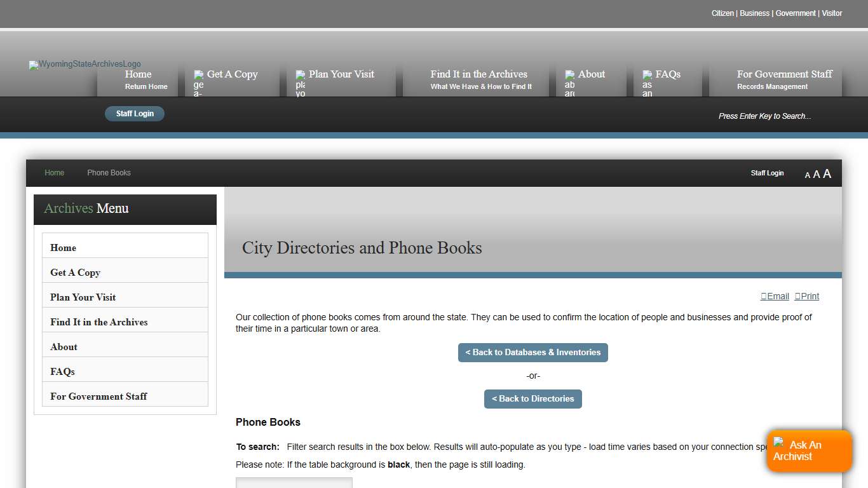Click the Email icon link
Screen dimensions: 868x488
tap(775, 296)
